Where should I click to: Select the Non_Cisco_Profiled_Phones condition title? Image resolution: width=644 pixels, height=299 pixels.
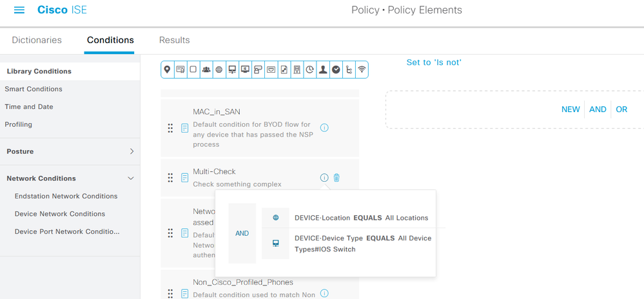click(x=243, y=282)
